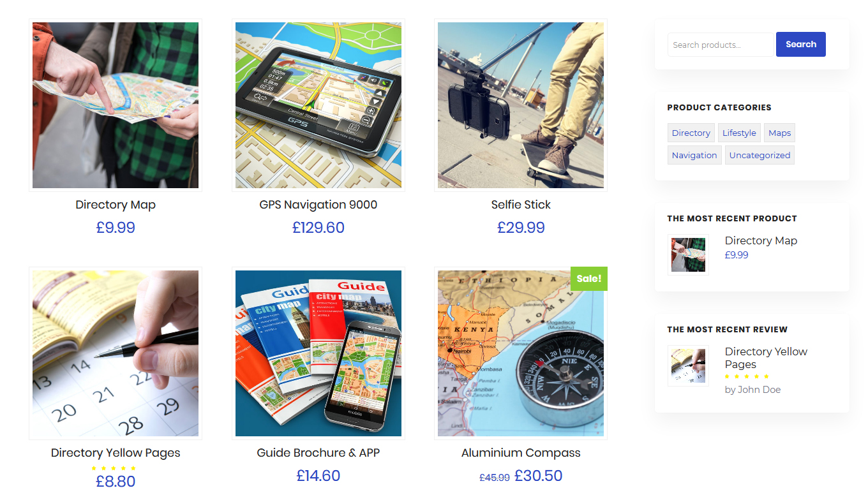Select the Directory category tag
This screenshot has height=502, width=868.
click(x=691, y=133)
